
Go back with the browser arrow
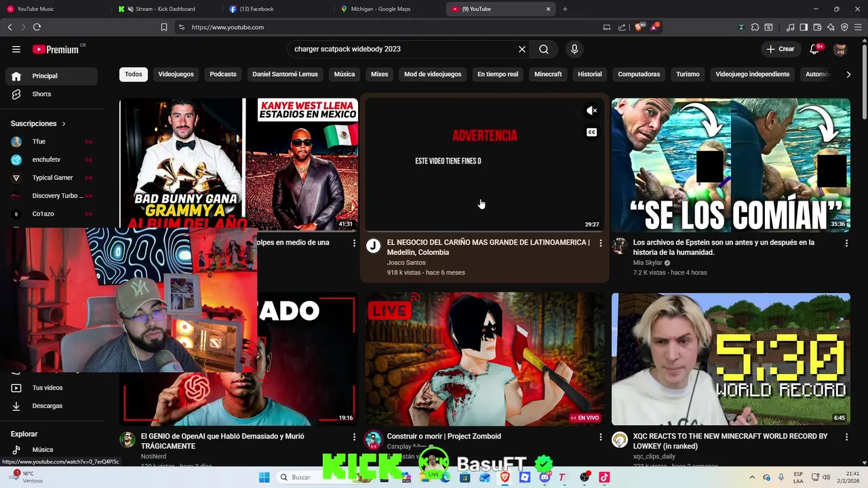(9, 27)
